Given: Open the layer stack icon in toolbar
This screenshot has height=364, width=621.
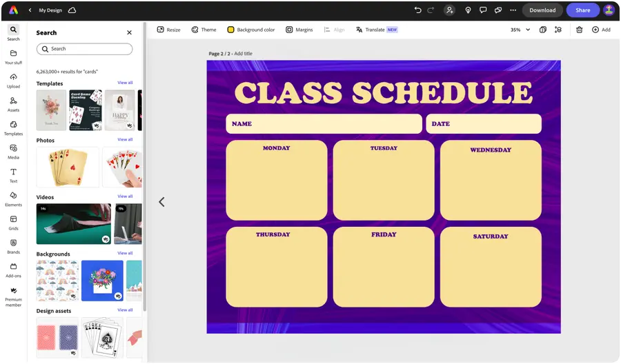Looking at the screenshot, I should click(558, 30).
